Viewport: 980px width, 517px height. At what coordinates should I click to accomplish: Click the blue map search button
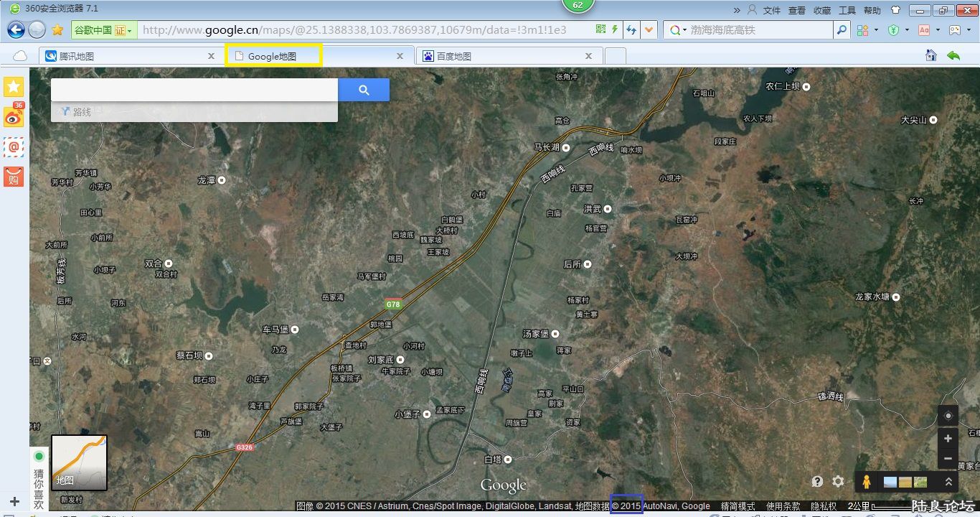[x=364, y=90]
